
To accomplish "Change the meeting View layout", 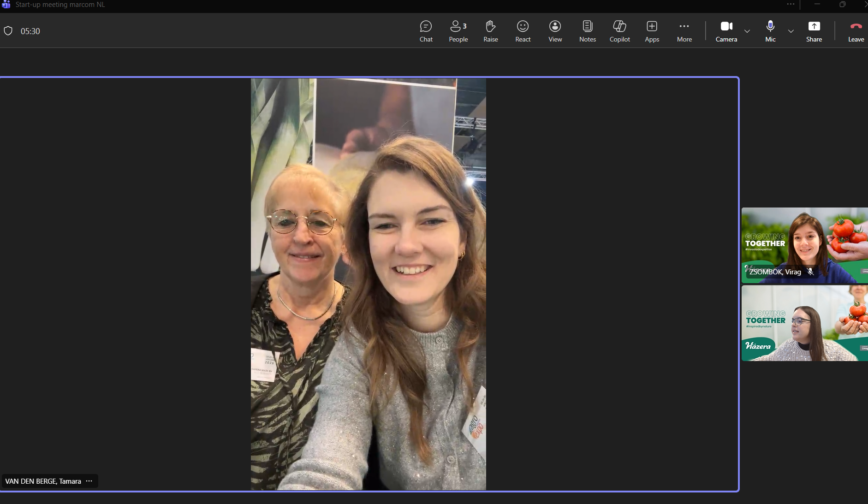I will click(x=555, y=31).
